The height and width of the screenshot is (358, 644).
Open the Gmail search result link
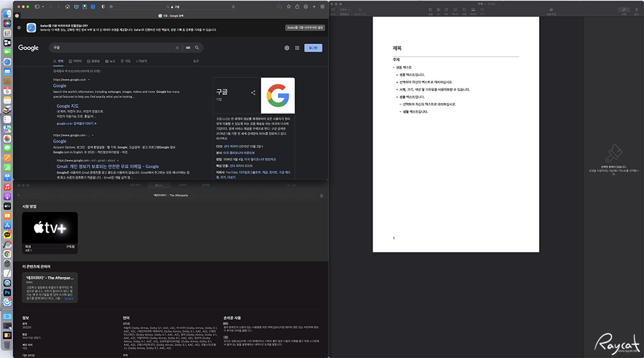pos(107,166)
